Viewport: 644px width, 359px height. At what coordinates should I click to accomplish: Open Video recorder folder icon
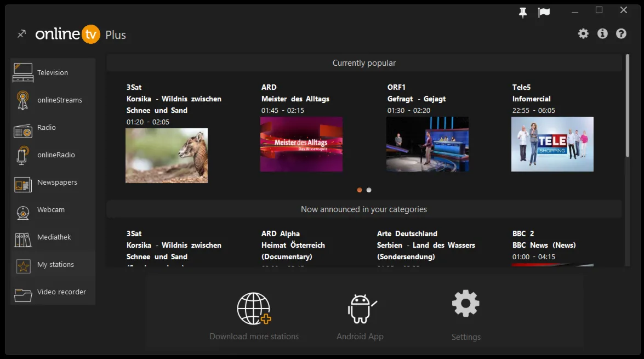tap(23, 295)
